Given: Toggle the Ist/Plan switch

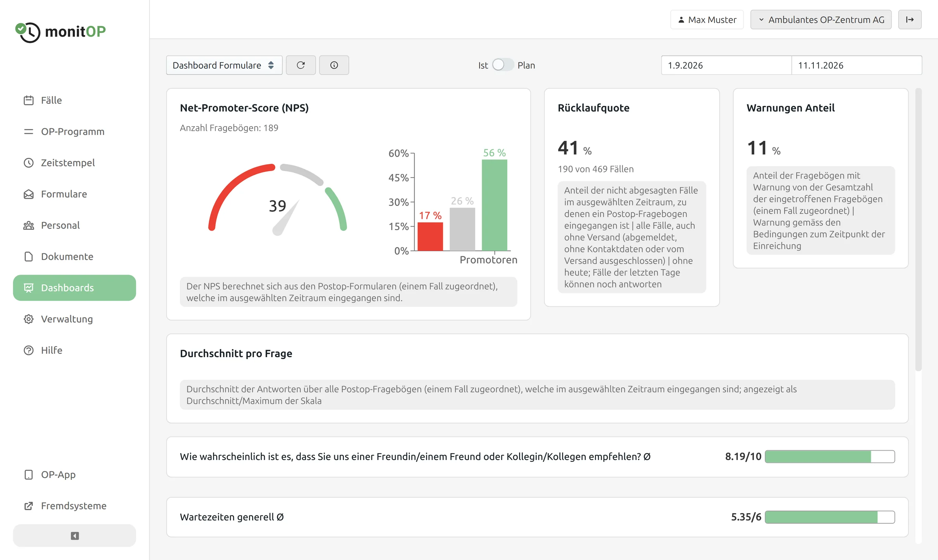Looking at the screenshot, I should pyautogui.click(x=503, y=65).
